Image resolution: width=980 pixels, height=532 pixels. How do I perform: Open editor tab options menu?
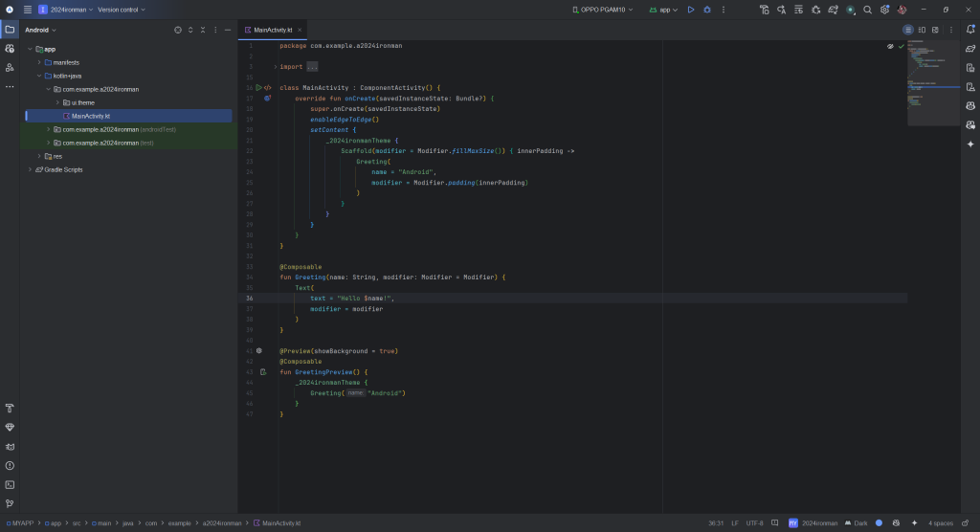951,30
